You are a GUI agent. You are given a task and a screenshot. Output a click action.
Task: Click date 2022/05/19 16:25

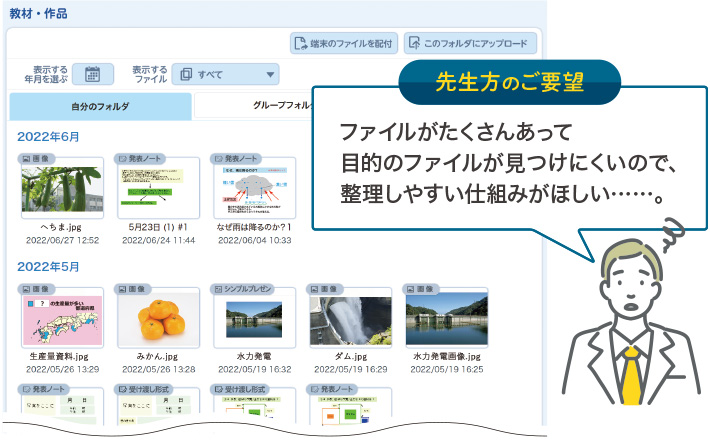point(446,370)
